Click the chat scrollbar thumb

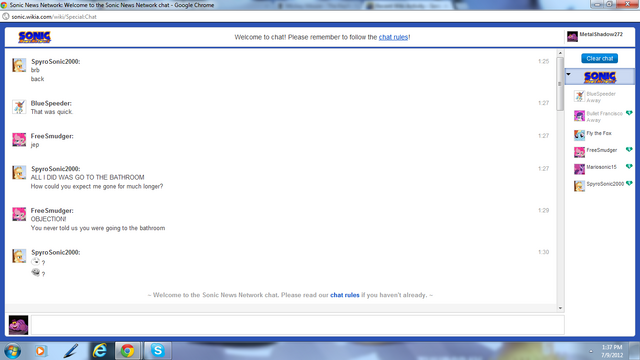tap(560, 84)
